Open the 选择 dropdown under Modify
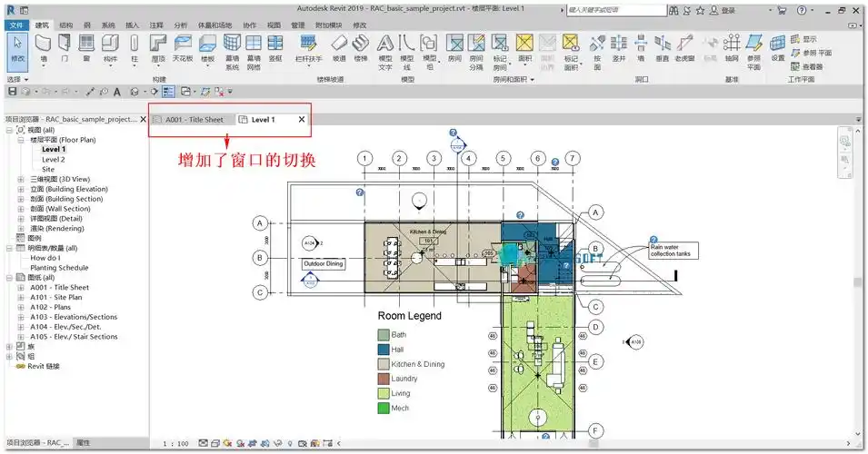 click(x=17, y=80)
